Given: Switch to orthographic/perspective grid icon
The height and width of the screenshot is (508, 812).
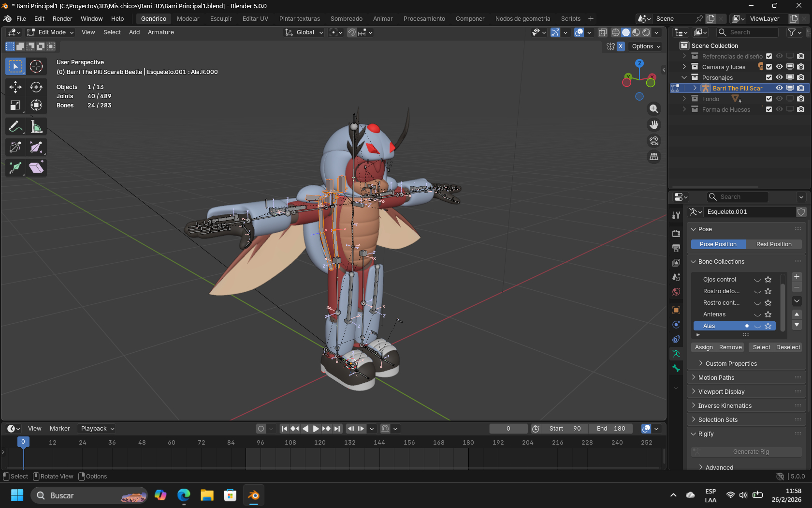Looking at the screenshot, I should point(653,157).
